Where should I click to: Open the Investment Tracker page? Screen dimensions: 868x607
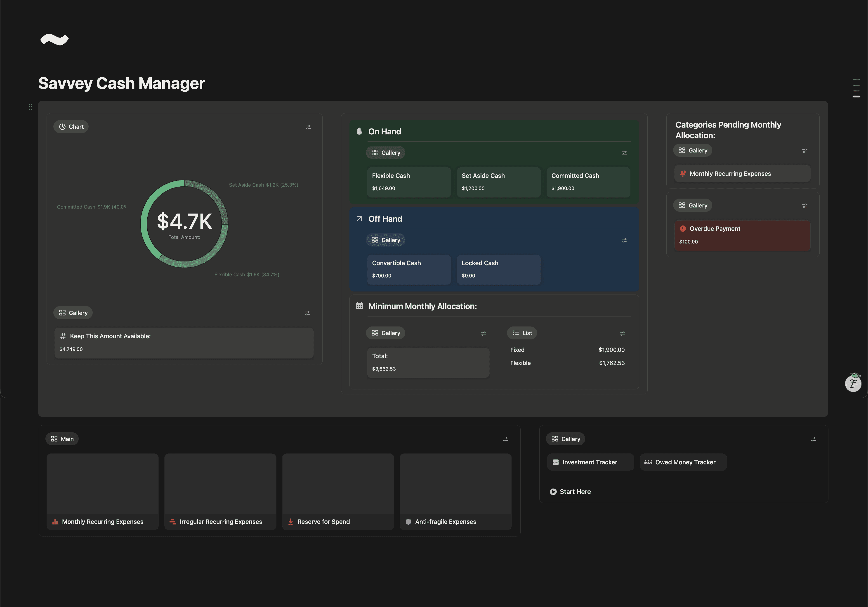(x=590, y=462)
